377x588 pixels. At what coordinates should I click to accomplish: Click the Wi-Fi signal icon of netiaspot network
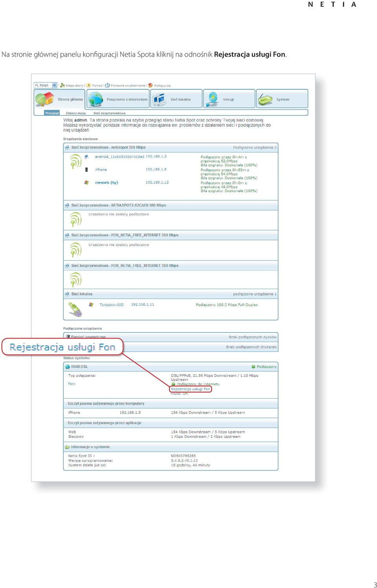75,161
